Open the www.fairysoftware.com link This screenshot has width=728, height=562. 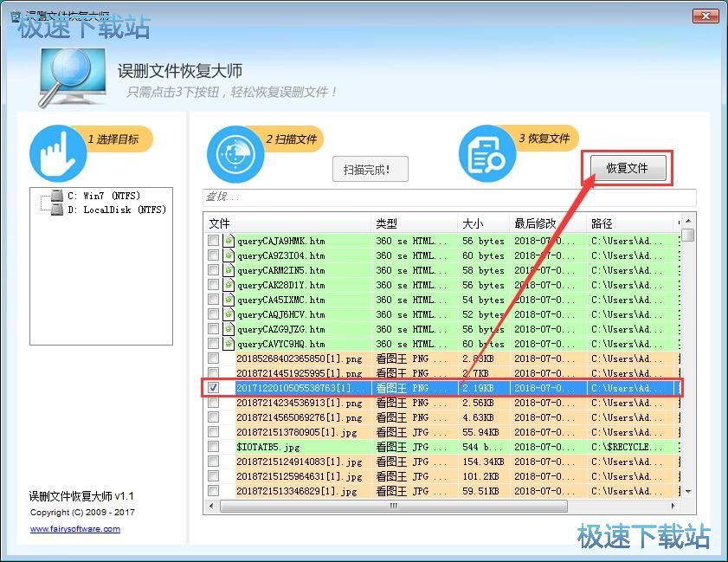pyautogui.click(x=75, y=528)
